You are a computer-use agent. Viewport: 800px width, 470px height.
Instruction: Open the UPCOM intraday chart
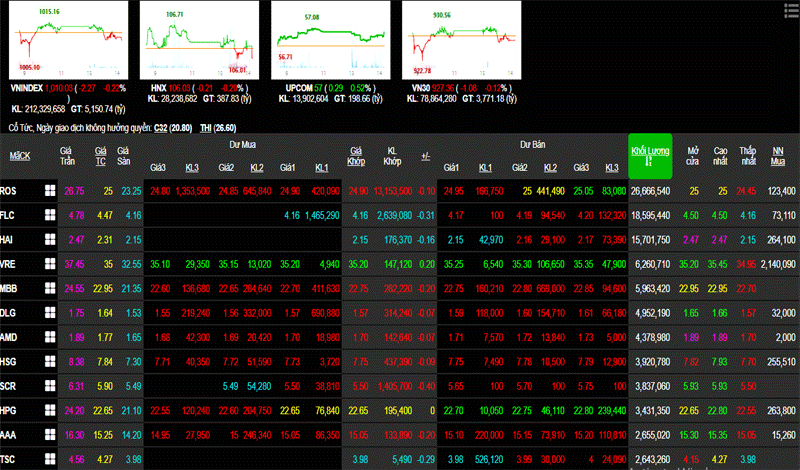331,40
